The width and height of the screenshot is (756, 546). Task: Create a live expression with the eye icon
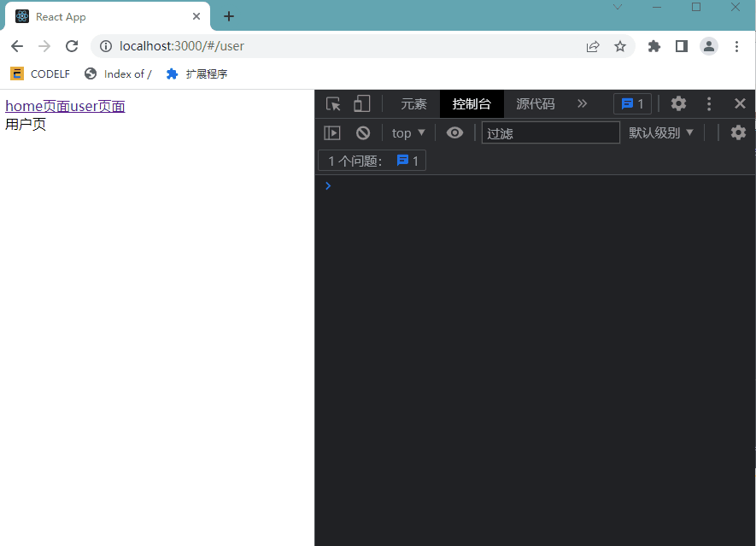(x=454, y=132)
